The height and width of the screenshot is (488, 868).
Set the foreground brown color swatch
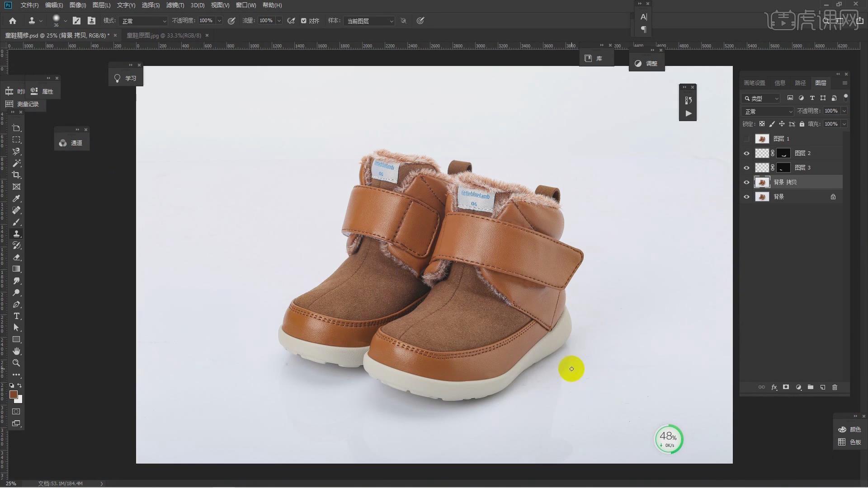[13, 394]
